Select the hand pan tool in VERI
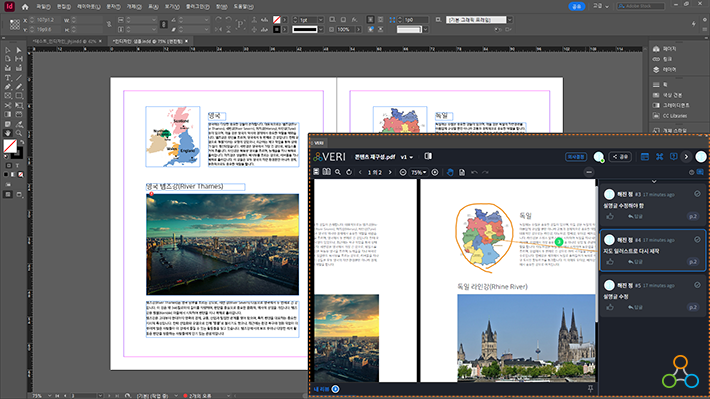Screen dimensions: 710x399 (x=450, y=172)
